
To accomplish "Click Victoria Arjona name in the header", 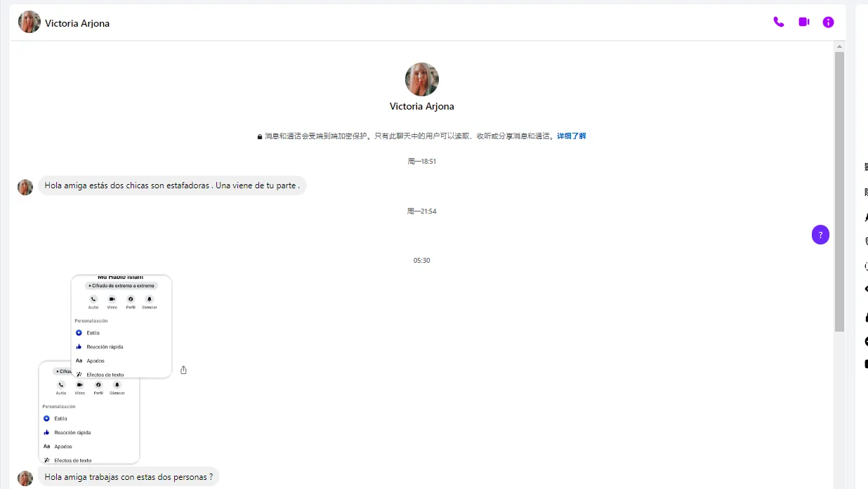I will [77, 23].
